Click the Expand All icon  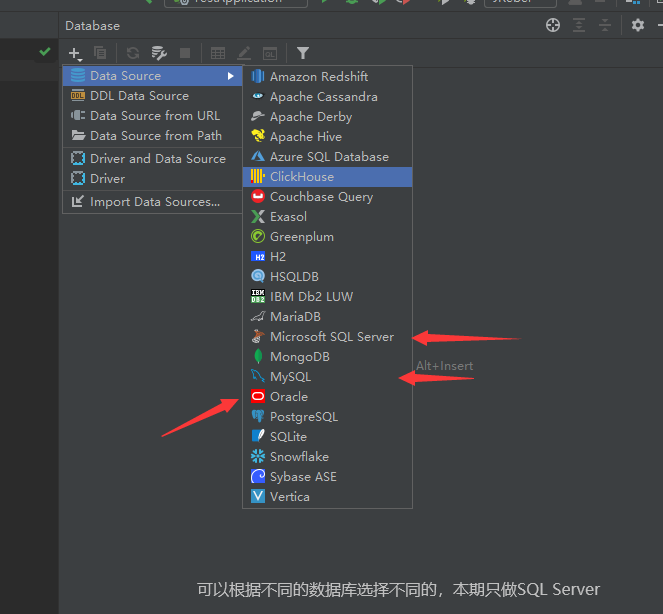(579, 25)
